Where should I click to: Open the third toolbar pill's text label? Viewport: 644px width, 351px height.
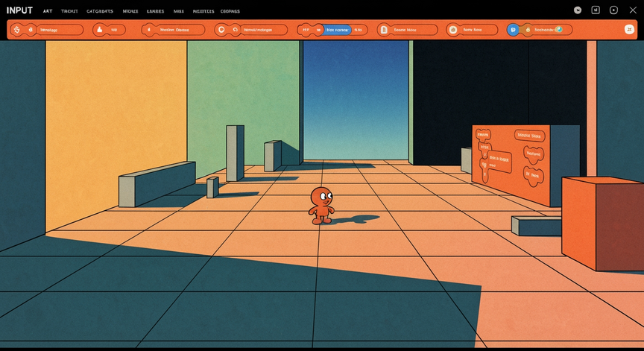[174, 30]
